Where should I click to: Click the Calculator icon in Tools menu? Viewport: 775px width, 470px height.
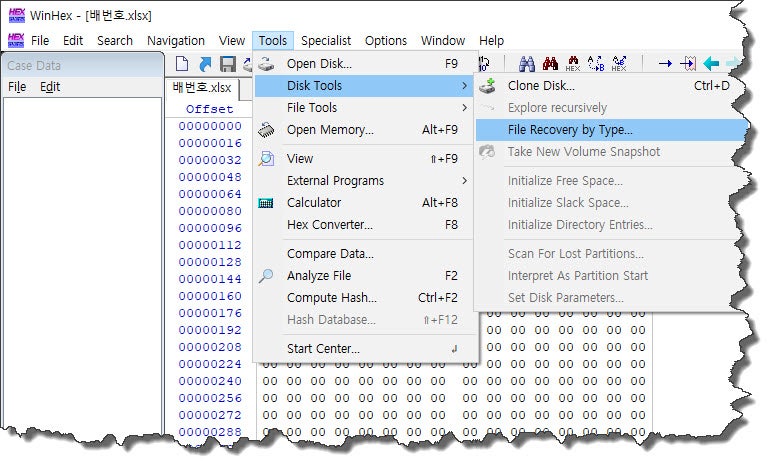point(266,203)
